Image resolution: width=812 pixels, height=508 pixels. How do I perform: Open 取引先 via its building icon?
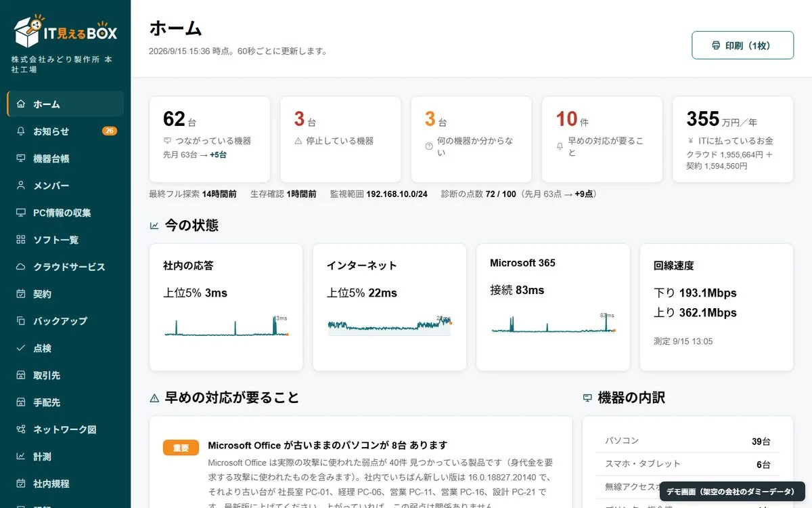tap(20, 375)
